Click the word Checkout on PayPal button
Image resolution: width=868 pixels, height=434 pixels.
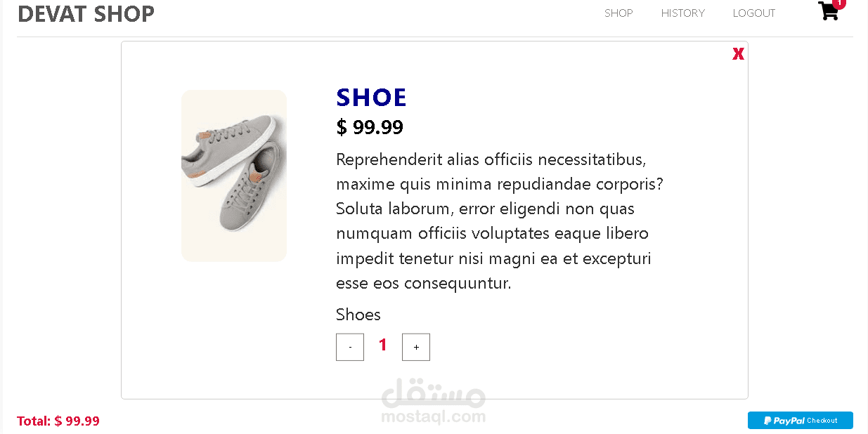(822, 421)
